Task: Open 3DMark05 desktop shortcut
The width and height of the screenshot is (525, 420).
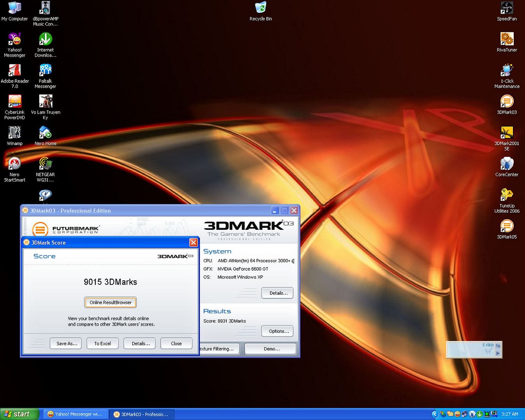Action: tap(507, 229)
